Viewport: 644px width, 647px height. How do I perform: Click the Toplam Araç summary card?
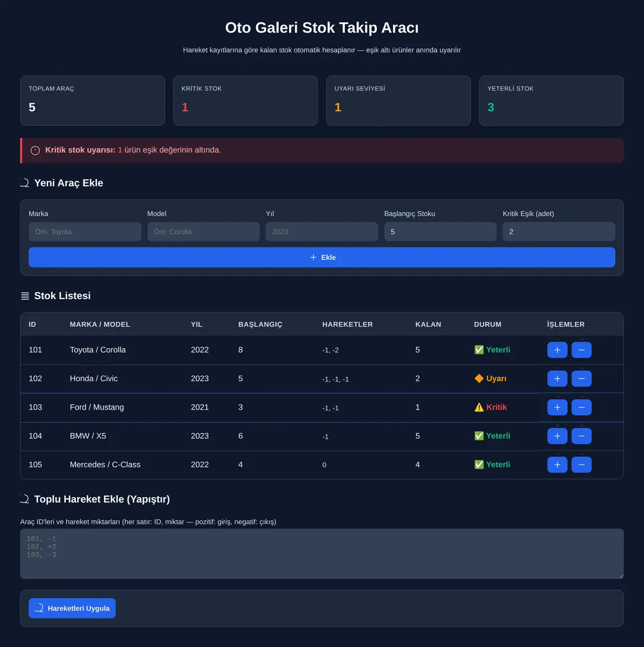[x=92, y=100]
